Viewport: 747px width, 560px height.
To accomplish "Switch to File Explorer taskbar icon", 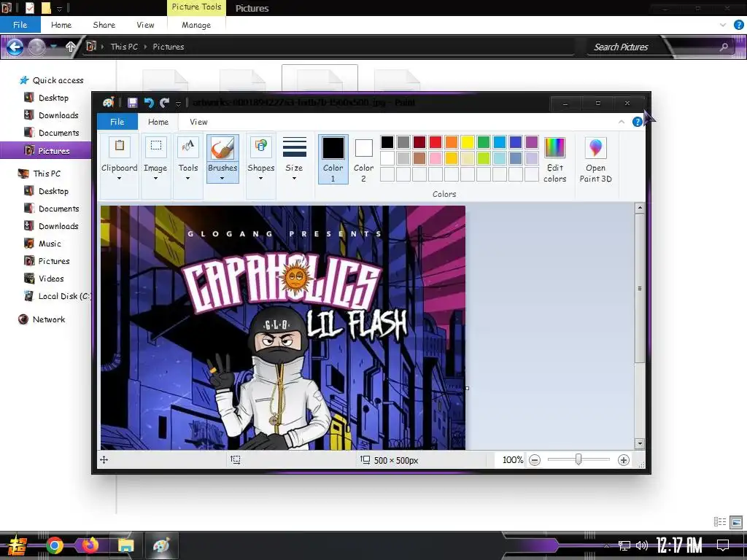I will [125, 545].
